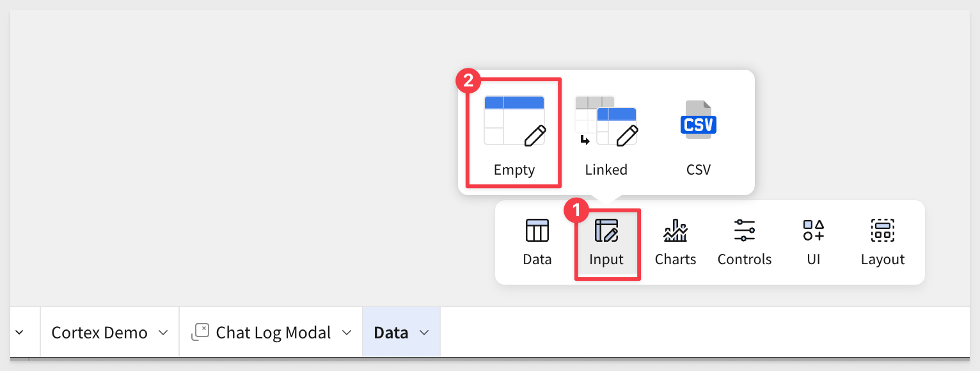This screenshot has height=371, width=980.
Task: Switch to the Chat Log Modal tab
Action: pyautogui.click(x=273, y=333)
